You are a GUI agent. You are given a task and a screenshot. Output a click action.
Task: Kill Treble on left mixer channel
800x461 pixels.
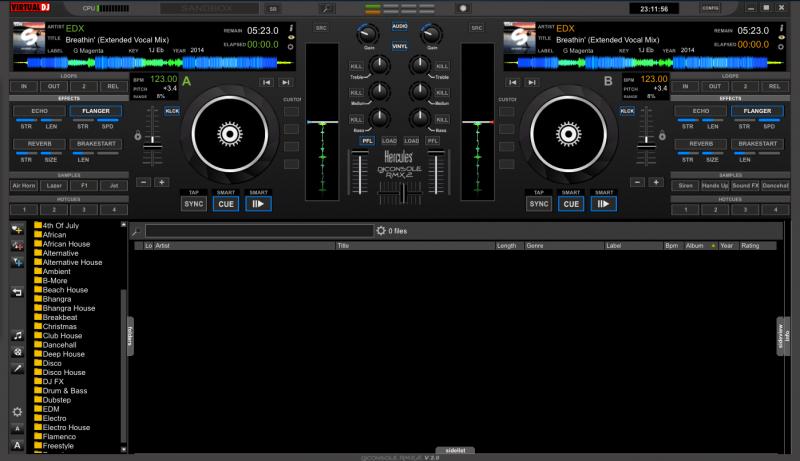click(x=356, y=66)
